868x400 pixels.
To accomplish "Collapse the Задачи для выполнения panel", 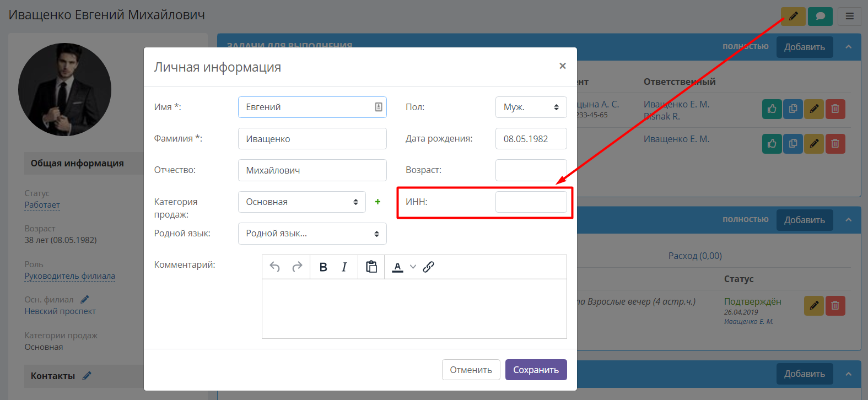I will [848, 47].
